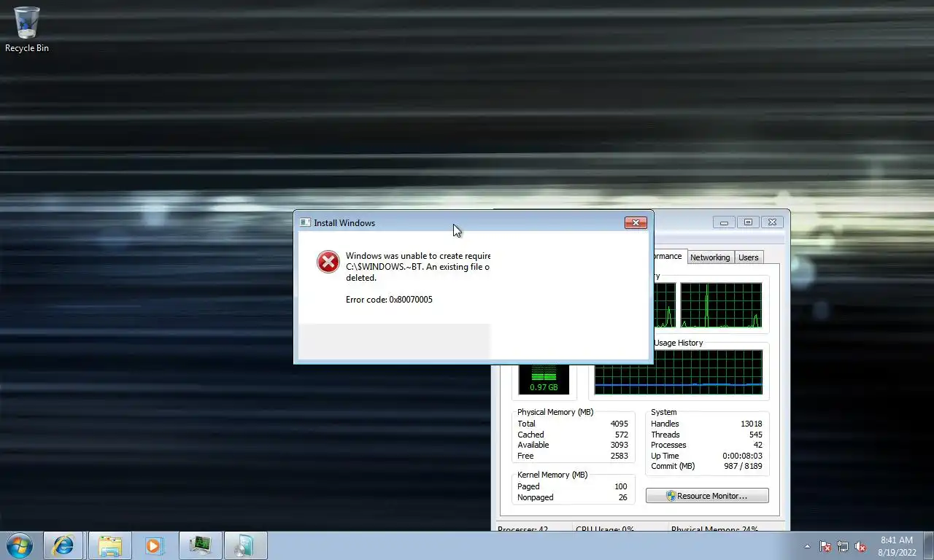Open Action Center flag in system tray
The image size is (934, 560).
(825, 546)
